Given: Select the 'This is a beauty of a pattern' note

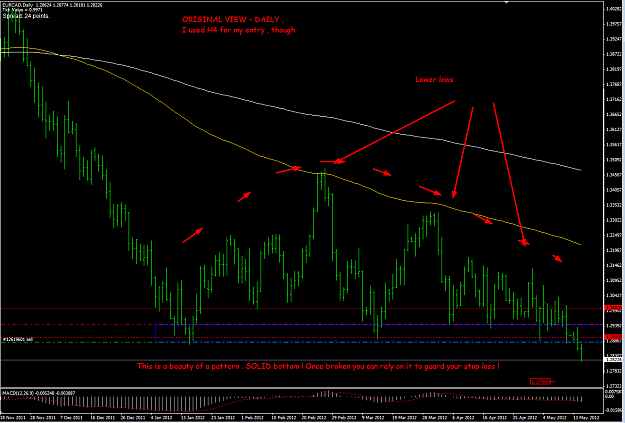Looking at the screenshot, I should (318, 366).
